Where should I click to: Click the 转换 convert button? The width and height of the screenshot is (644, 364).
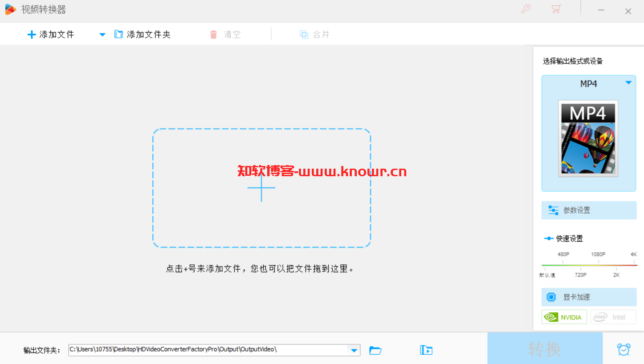click(x=545, y=348)
